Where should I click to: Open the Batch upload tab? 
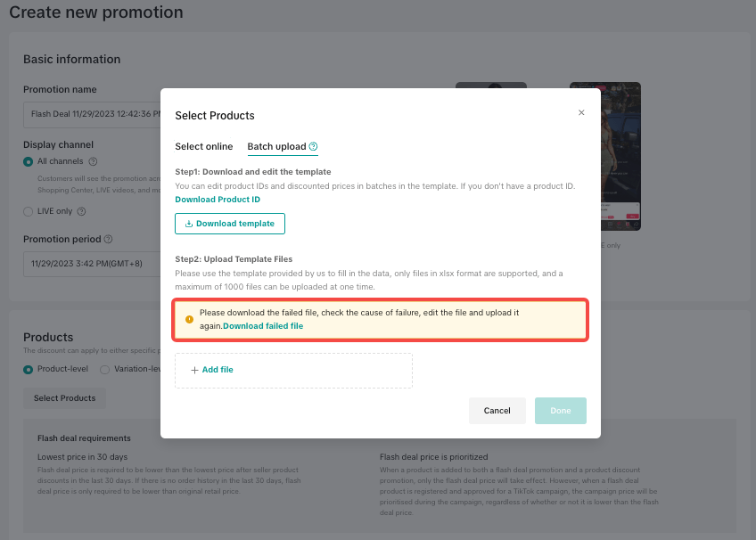point(276,147)
